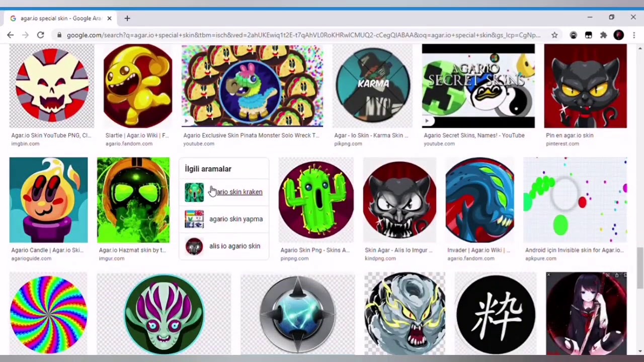Click the agarioguide.com source text
Viewport: 644px width, 362px height.
[31, 258]
